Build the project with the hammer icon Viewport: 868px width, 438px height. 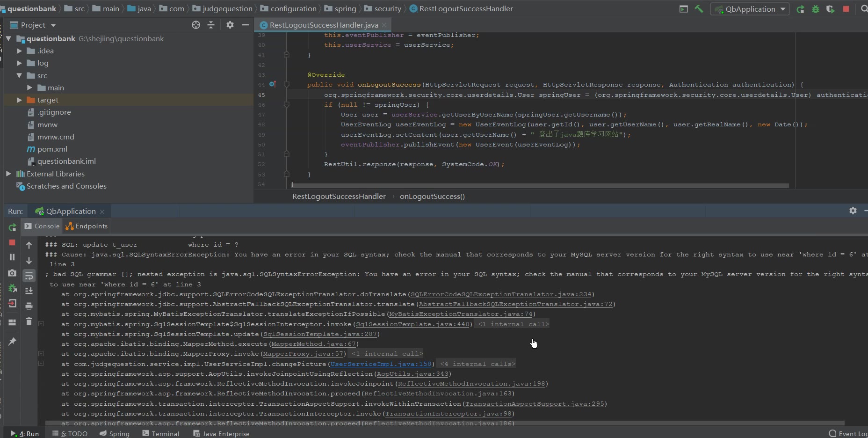pyautogui.click(x=699, y=9)
